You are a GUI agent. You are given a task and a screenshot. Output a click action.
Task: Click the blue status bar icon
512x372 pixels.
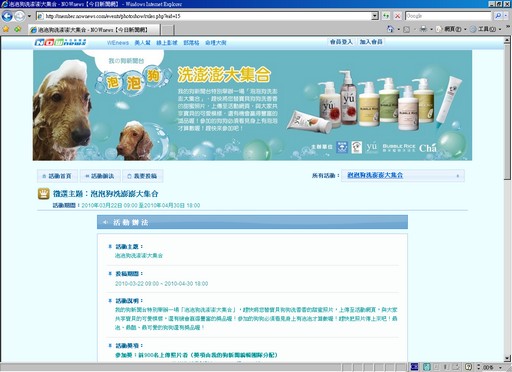pyautogui.click(x=414, y=367)
